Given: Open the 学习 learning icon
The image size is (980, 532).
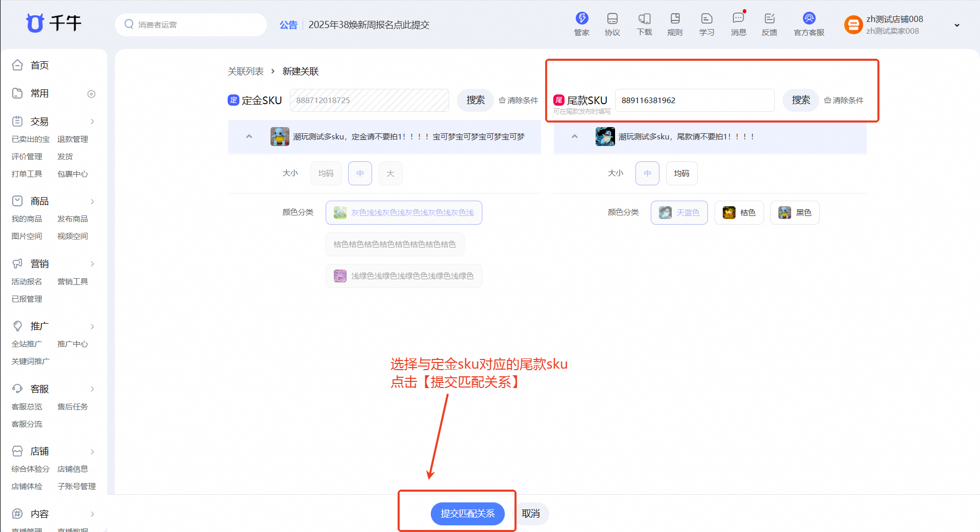Looking at the screenshot, I should tap(706, 18).
